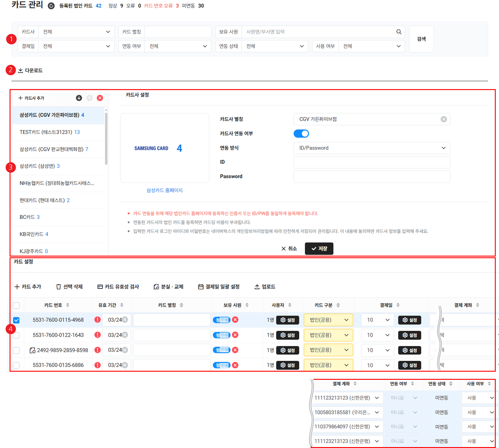This screenshot has height=448, width=499.
Task: Remove 보유 사원 from card 5531-7600-0122-1643
Action: 235,335
